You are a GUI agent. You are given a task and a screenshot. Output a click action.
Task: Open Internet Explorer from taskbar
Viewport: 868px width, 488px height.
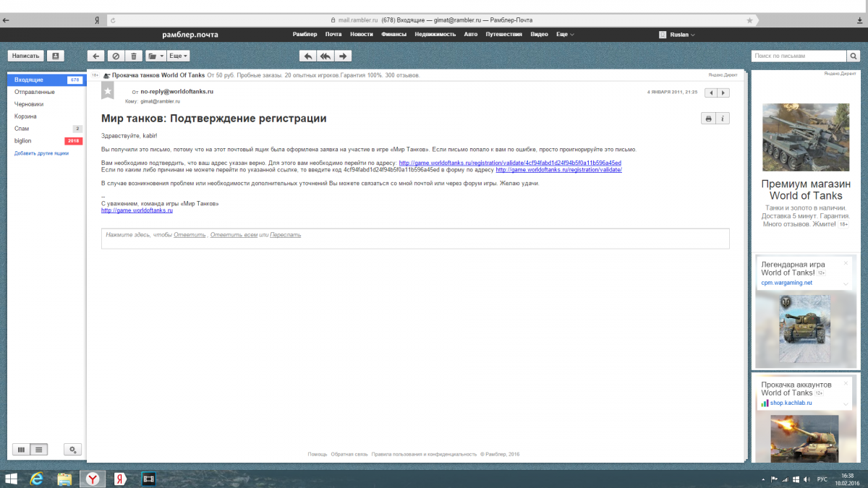(38, 479)
